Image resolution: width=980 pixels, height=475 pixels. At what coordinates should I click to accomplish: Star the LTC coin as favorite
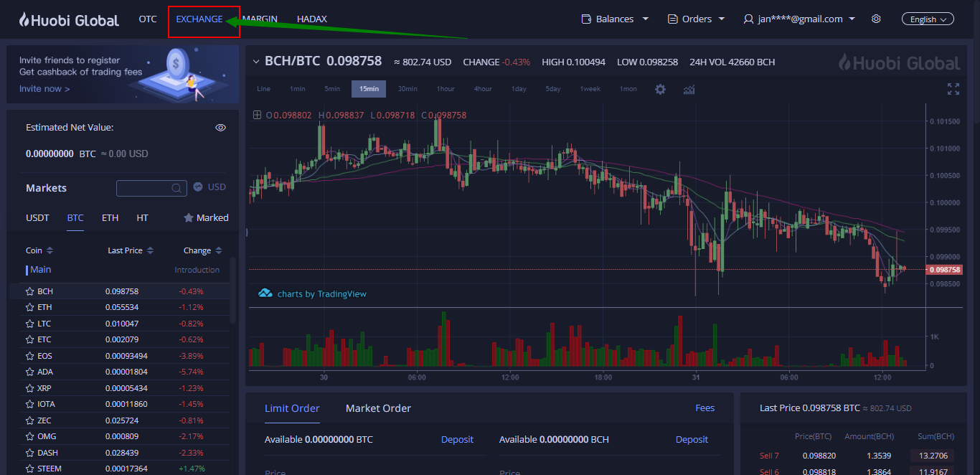30,324
